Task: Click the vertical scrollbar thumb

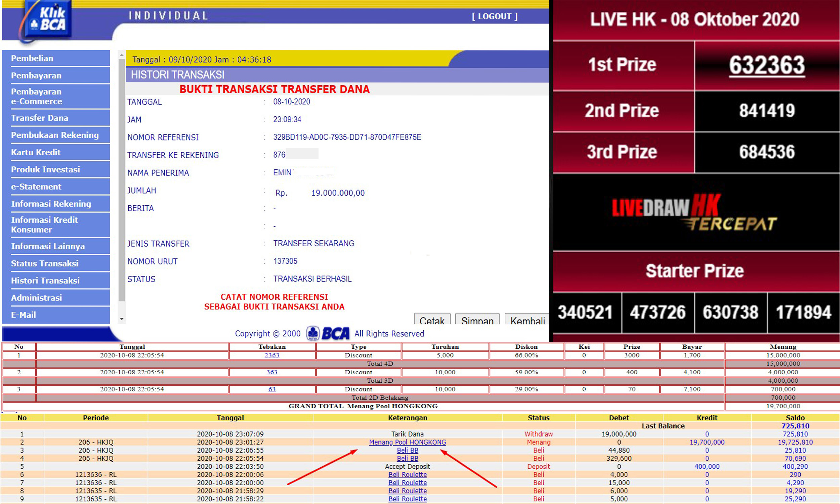Action: click(x=122, y=180)
